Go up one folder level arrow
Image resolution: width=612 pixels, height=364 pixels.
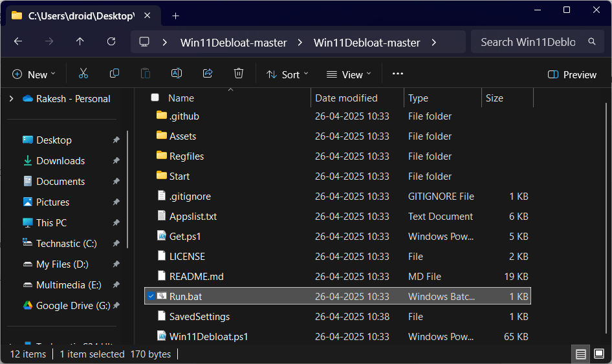[x=80, y=41]
